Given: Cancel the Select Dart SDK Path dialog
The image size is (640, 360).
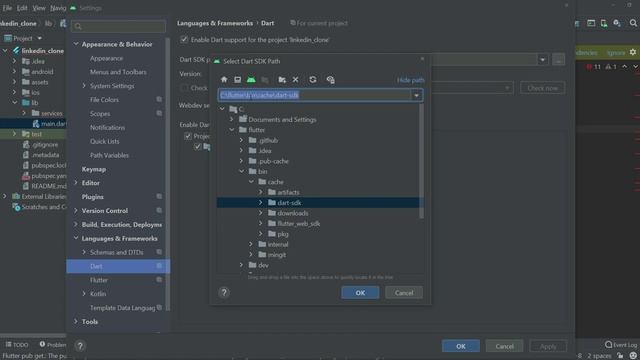Looking at the screenshot, I should pos(404,293).
